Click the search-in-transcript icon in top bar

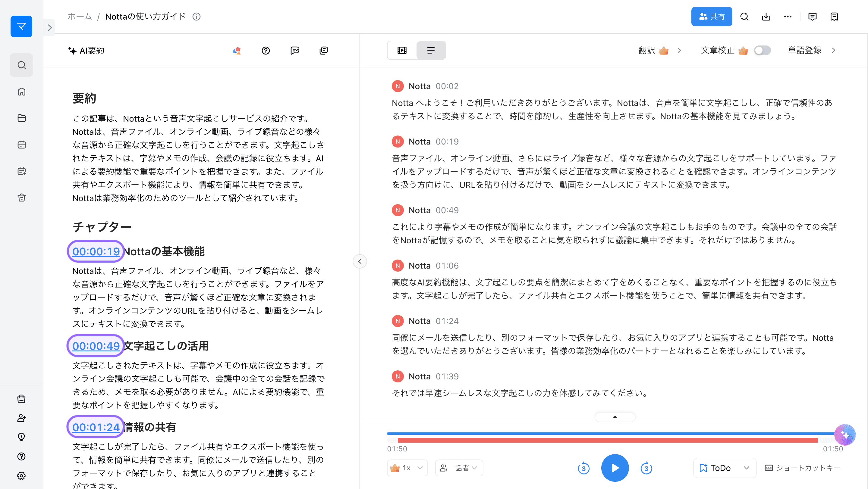744,17
